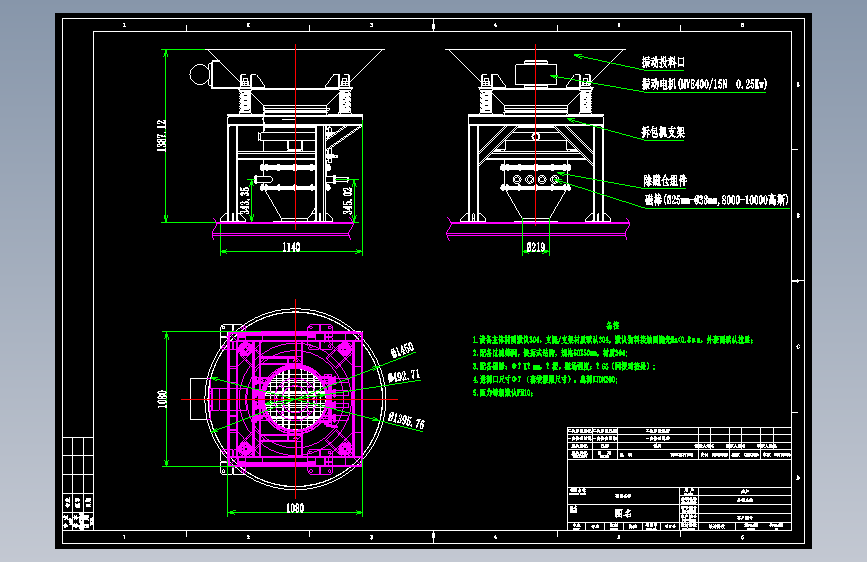Select the 振动电机(MVE400/15N 0.25Kw) label

pos(704,84)
